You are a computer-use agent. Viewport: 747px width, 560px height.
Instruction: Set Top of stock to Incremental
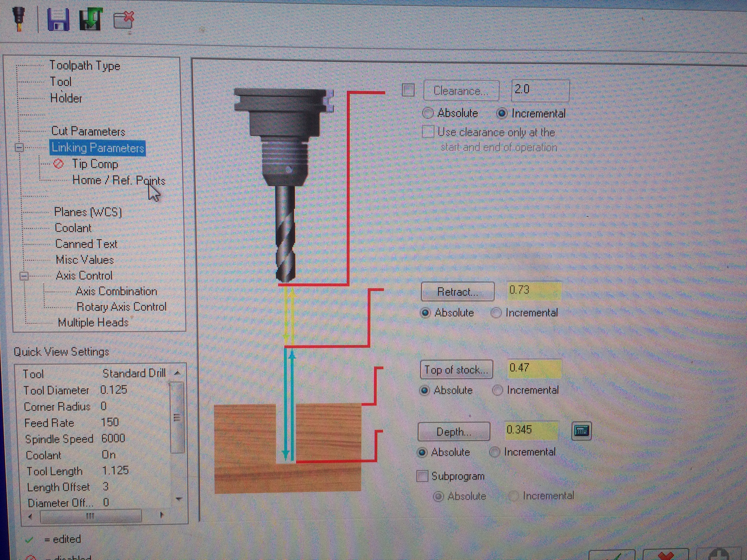point(498,390)
